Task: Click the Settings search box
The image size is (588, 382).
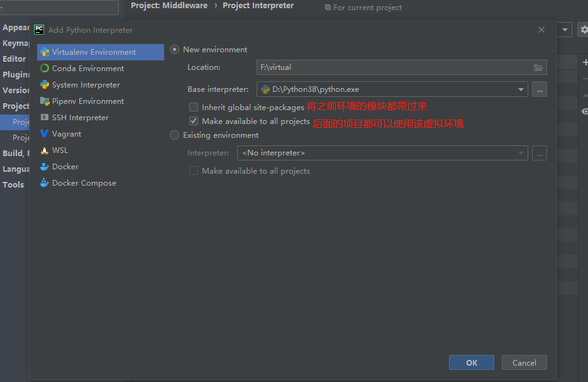Action: (59, 7)
